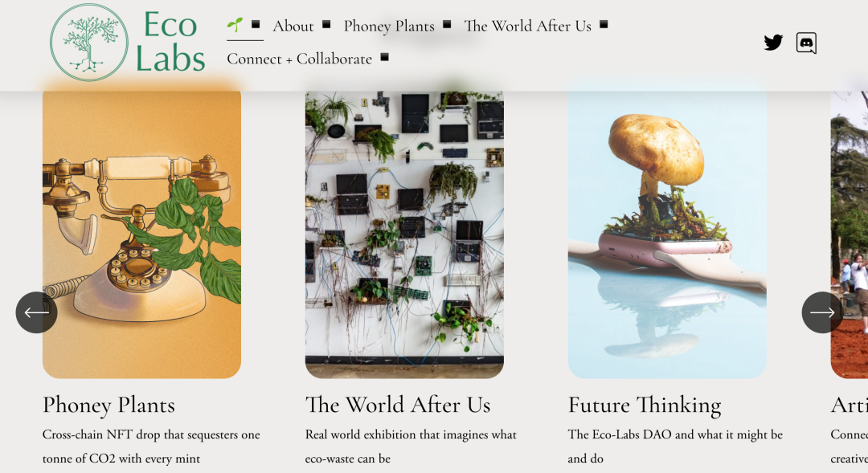Image resolution: width=868 pixels, height=473 pixels.
Task: Go to next slide with right arrow
Action: [x=822, y=312]
